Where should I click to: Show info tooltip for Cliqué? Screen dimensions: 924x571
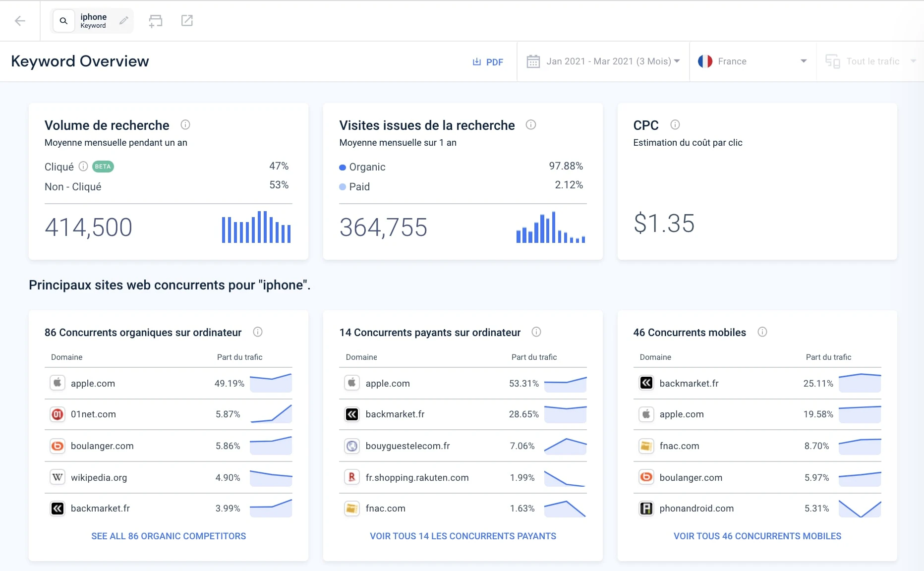83,167
